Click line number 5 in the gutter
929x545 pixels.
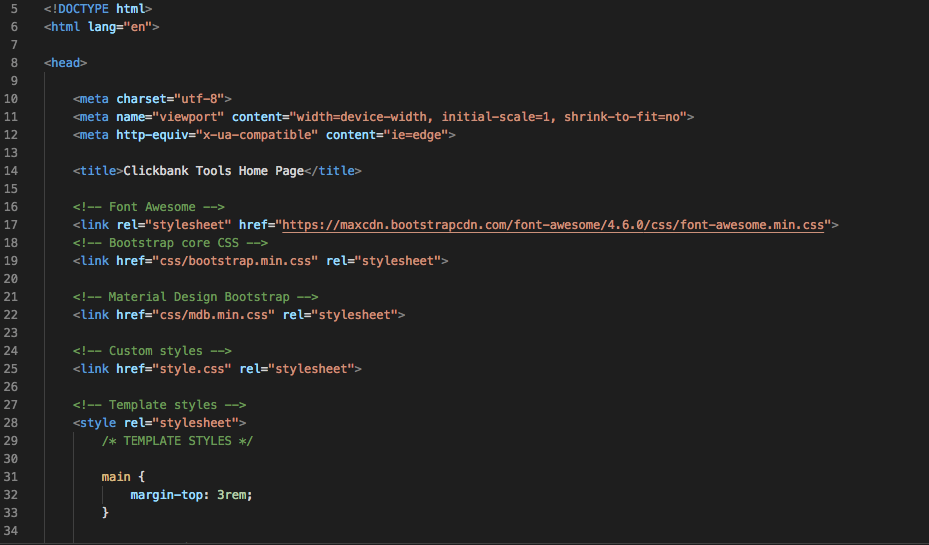tap(14, 9)
